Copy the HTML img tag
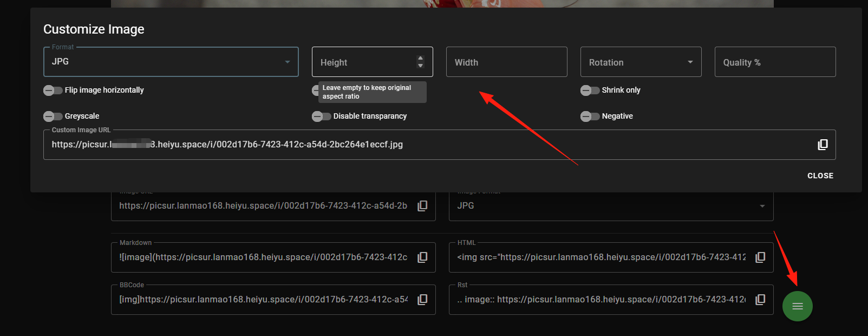 760,257
